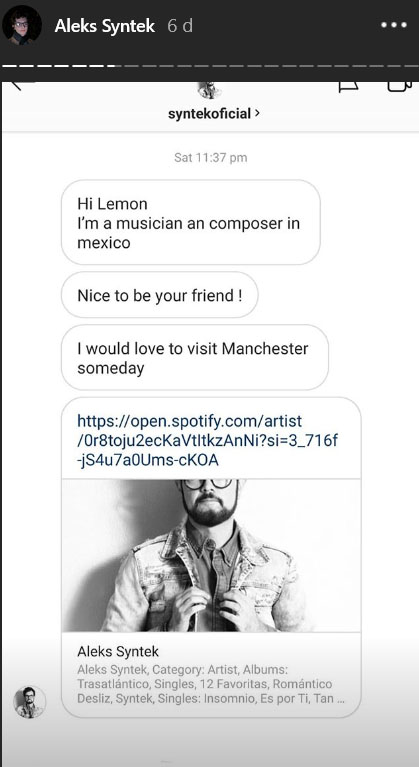Open the open.spotify.com artist link
The width and height of the screenshot is (419, 767).
pyautogui.click(x=207, y=440)
